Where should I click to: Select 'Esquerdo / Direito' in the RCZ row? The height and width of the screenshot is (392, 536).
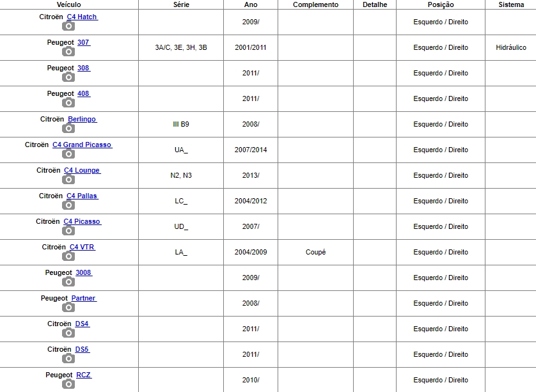coord(441,380)
